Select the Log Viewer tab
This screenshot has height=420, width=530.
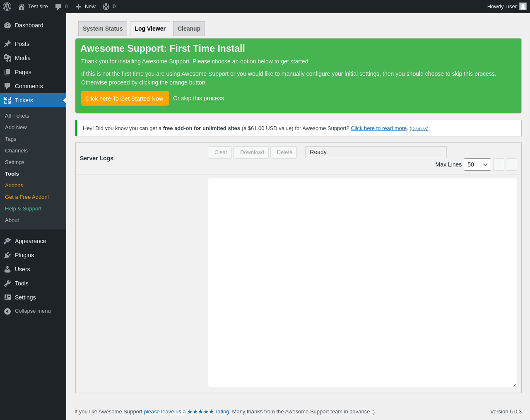click(150, 29)
